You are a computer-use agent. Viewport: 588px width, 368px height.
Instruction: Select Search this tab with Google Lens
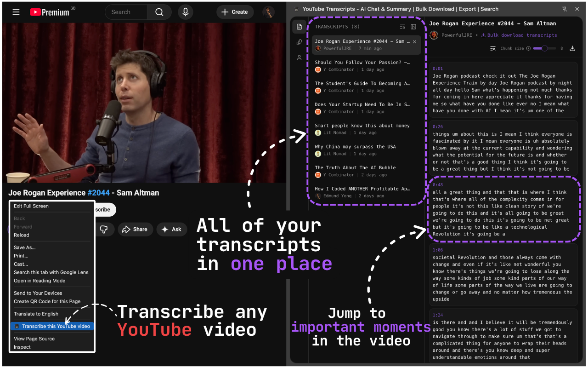[x=51, y=272]
